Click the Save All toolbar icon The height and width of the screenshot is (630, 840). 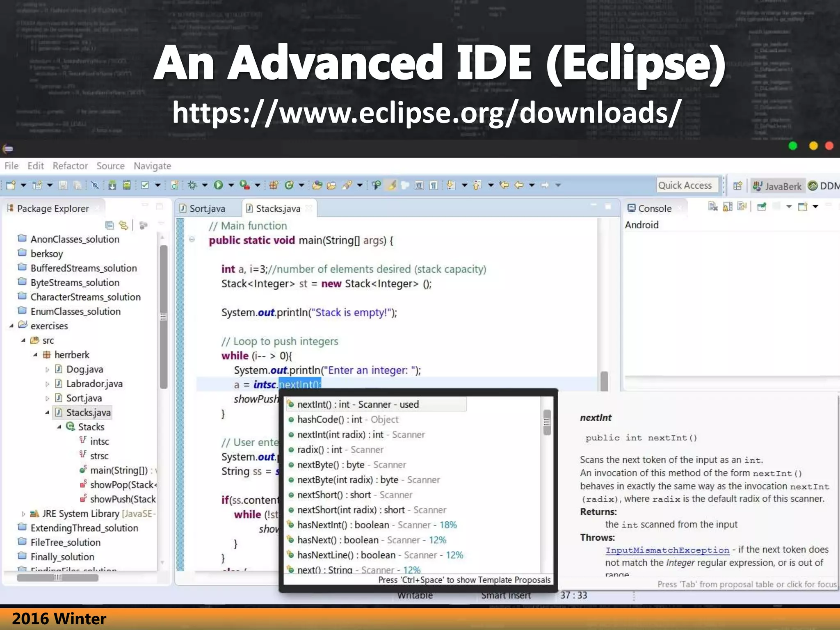pos(77,185)
